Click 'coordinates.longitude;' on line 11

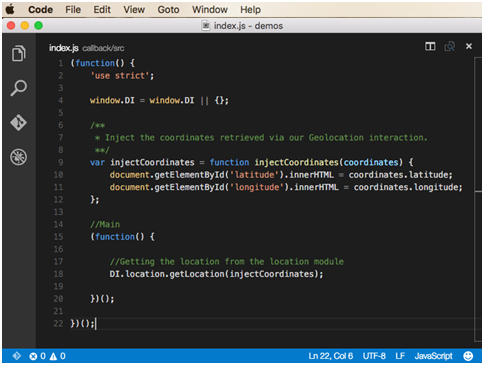[408, 187]
